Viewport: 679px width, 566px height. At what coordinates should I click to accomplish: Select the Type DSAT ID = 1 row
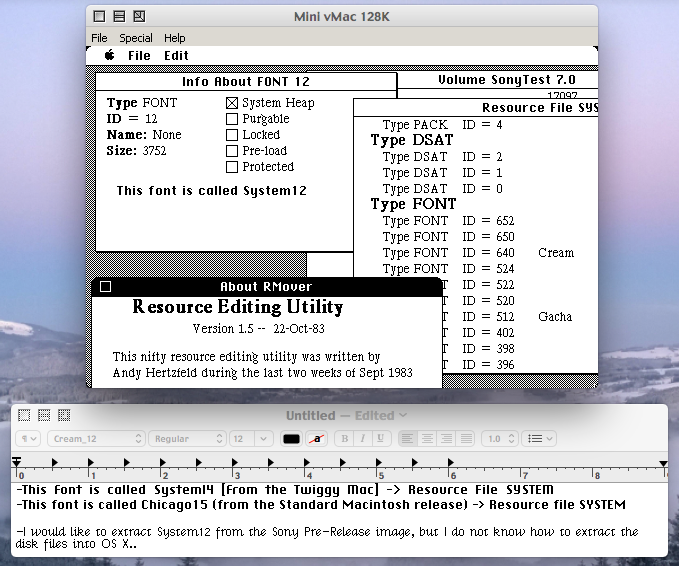tap(442, 173)
